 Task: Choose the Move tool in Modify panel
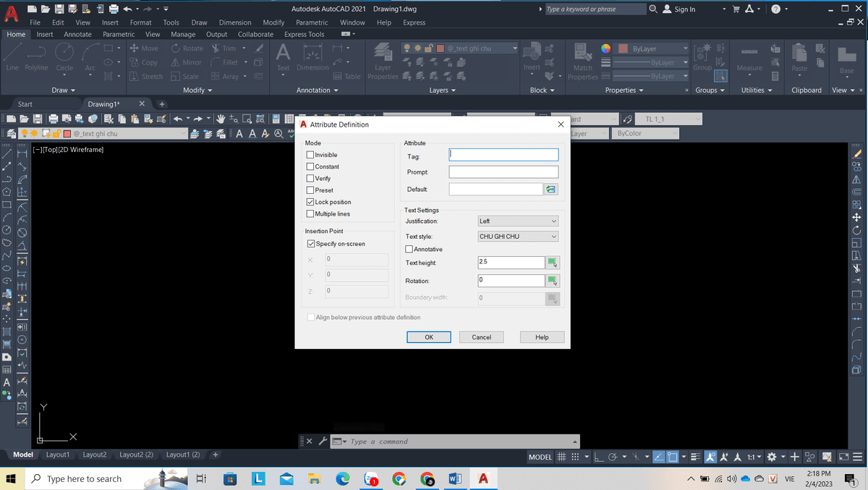[144, 48]
